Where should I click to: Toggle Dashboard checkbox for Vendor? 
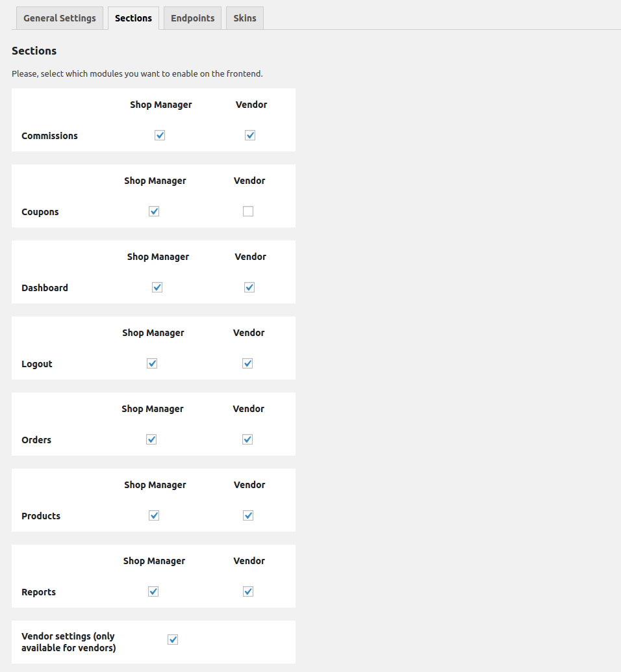click(x=249, y=287)
